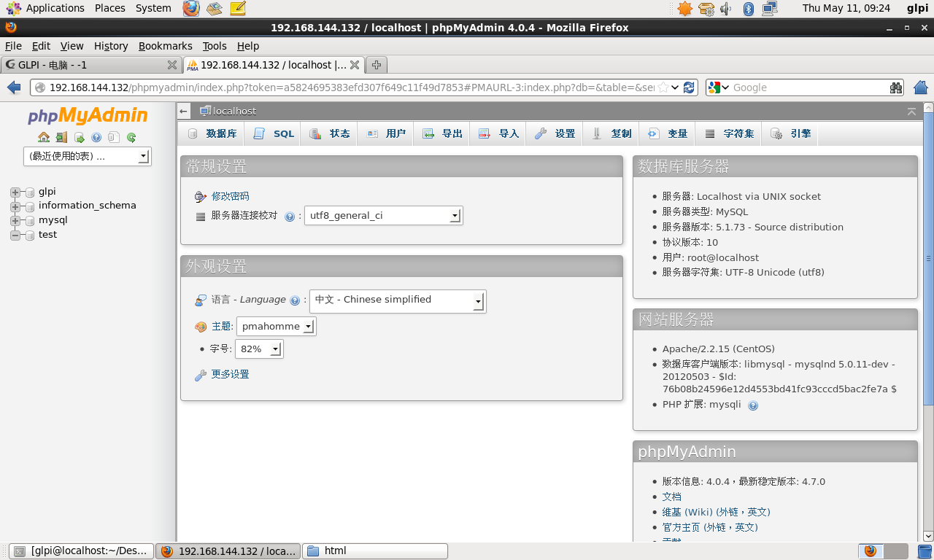Open the 用户 users tab
Screen dimensions: 934x560
click(385, 134)
